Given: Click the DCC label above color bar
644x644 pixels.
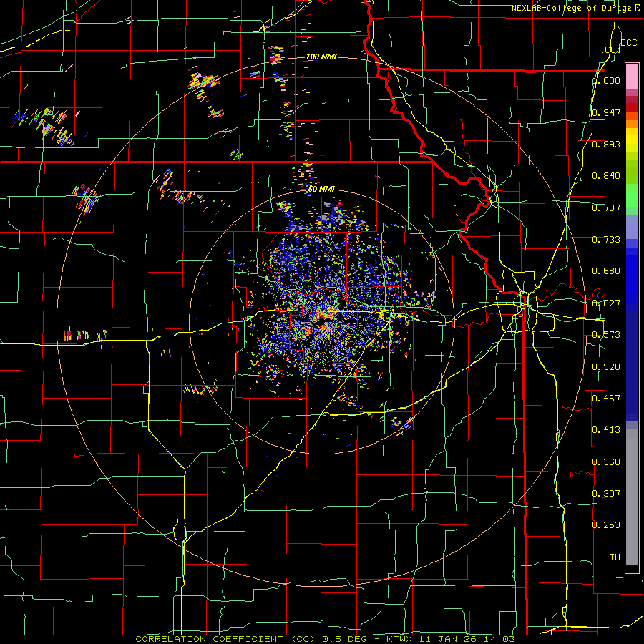Looking at the screenshot, I should pyautogui.click(x=628, y=43).
